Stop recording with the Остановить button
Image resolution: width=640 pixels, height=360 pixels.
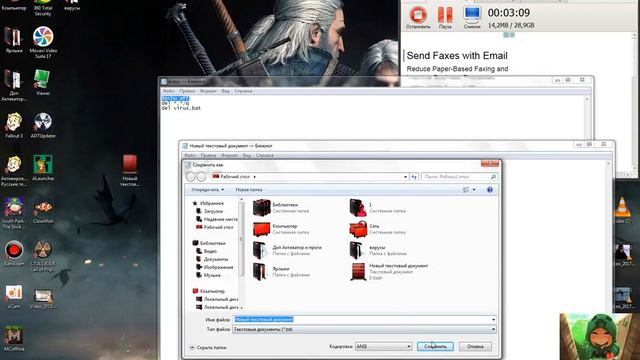pos(418,17)
